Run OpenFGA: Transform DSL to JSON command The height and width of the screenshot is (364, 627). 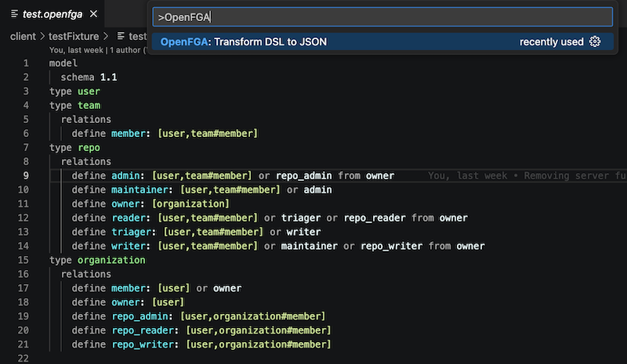pos(382,41)
